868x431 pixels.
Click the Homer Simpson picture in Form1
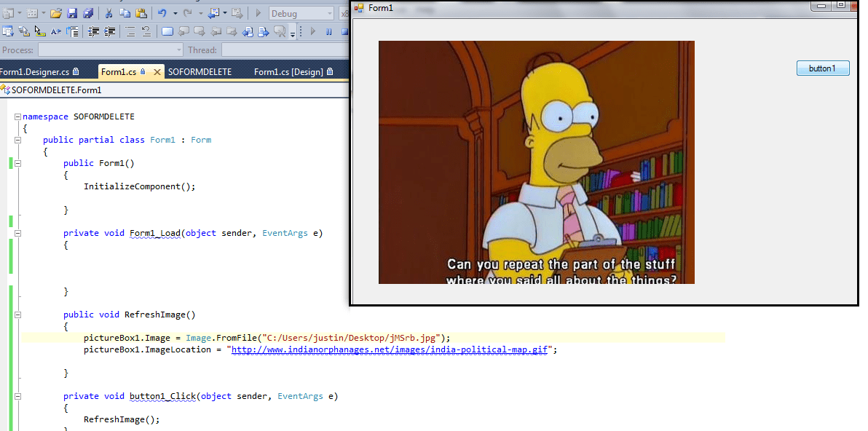pos(537,162)
